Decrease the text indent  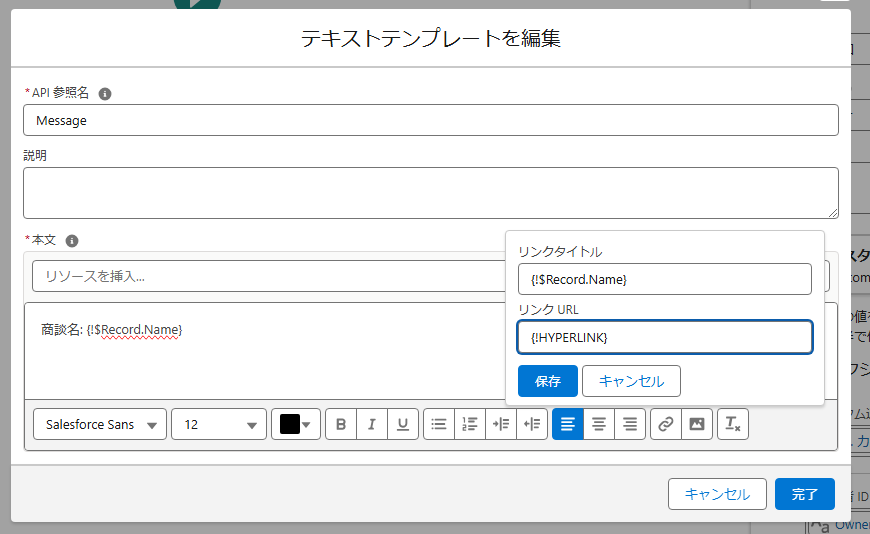pos(532,424)
